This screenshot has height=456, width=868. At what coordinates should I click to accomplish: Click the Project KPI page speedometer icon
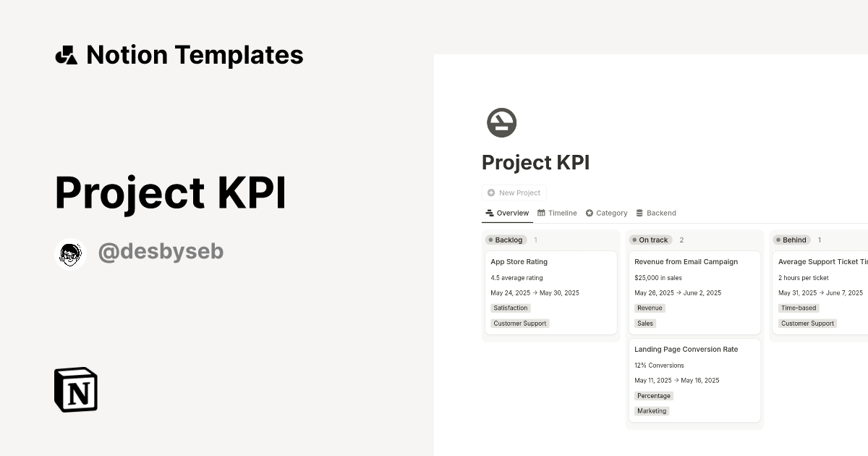(502, 122)
